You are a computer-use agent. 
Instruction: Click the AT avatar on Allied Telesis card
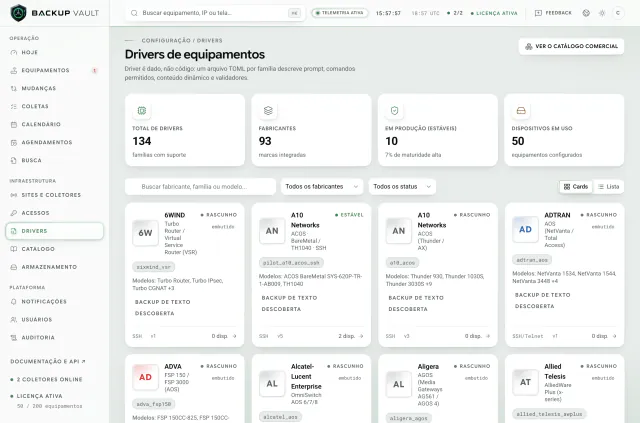tap(525, 382)
